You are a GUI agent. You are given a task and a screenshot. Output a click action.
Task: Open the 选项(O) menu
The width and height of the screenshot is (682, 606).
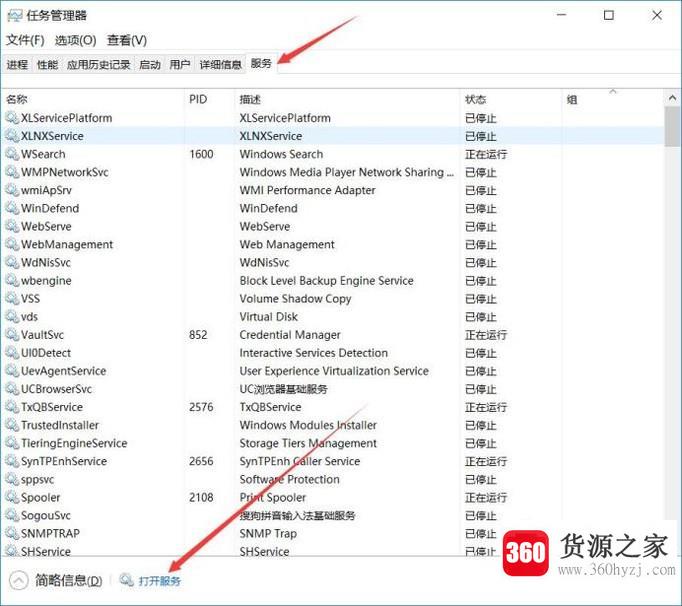click(x=76, y=40)
